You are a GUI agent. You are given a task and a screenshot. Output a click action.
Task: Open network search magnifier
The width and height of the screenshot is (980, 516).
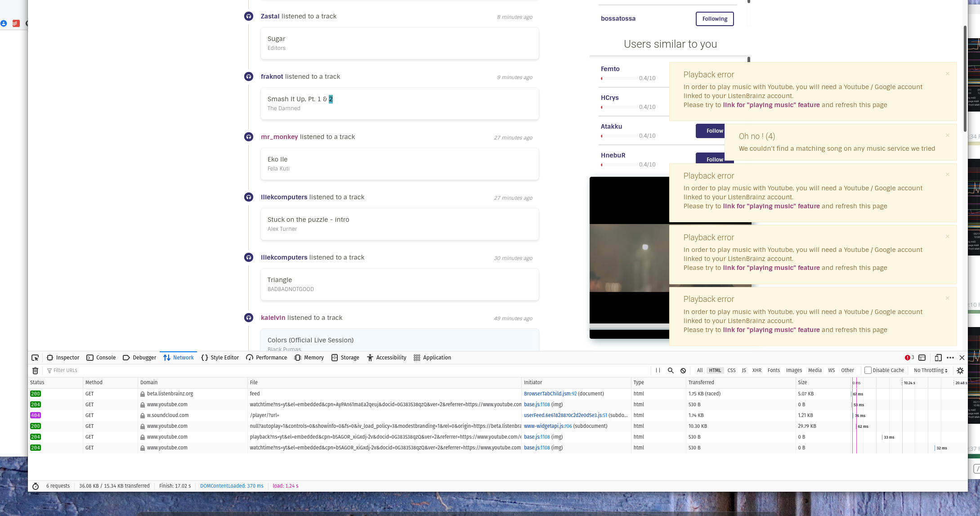671,370
